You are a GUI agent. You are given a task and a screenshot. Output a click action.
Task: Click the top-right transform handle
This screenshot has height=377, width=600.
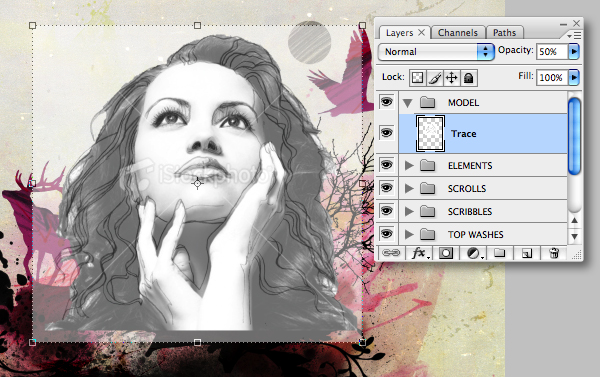click(x=362, y=26)
